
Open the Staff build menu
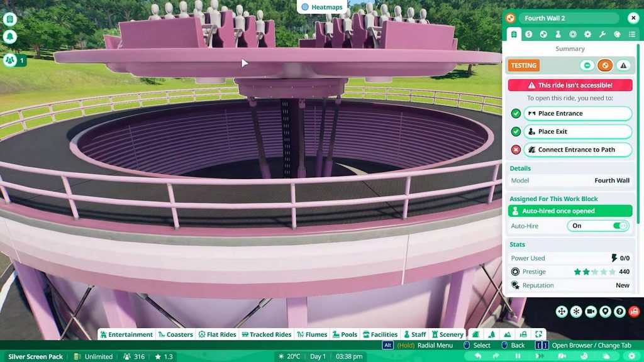415,334
